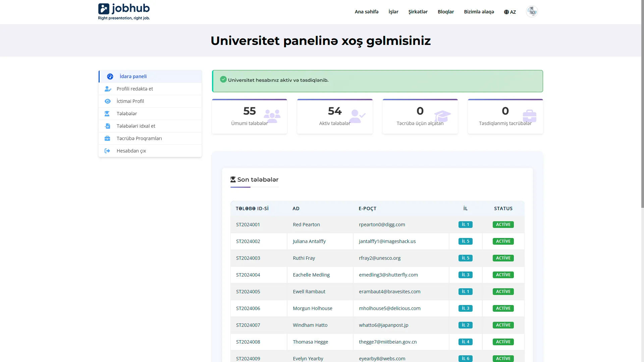
Task: Click the İL 1 badge for Red Pearton
Action: click(x=466, y=225)
